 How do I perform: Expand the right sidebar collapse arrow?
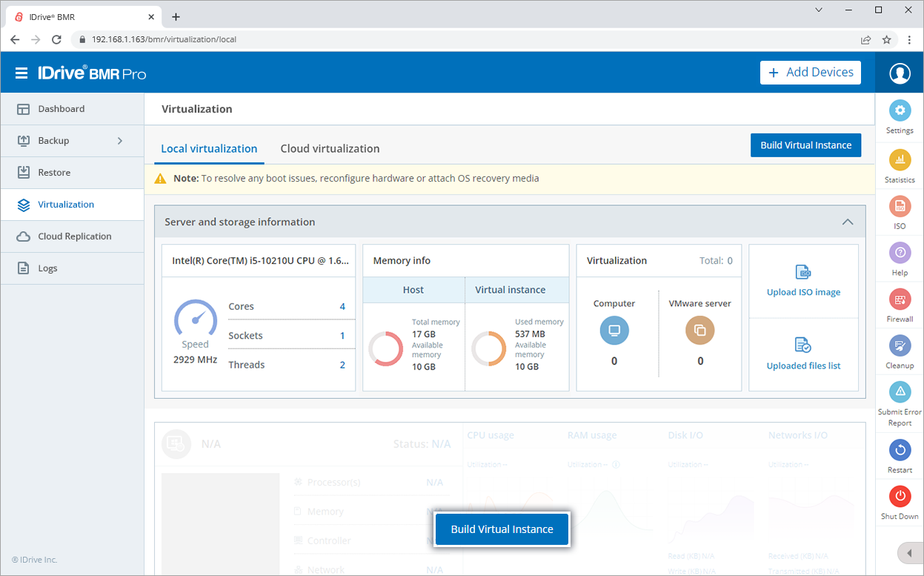pos(910,553)
